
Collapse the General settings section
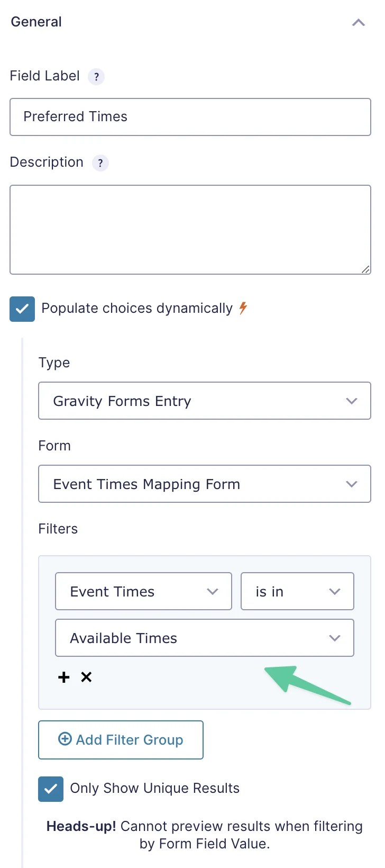(x=359, y=22)
